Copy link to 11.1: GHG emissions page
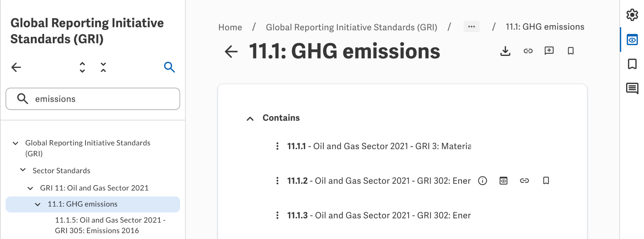The height and width of the screenshot is (239, 644). pos(528,51)
